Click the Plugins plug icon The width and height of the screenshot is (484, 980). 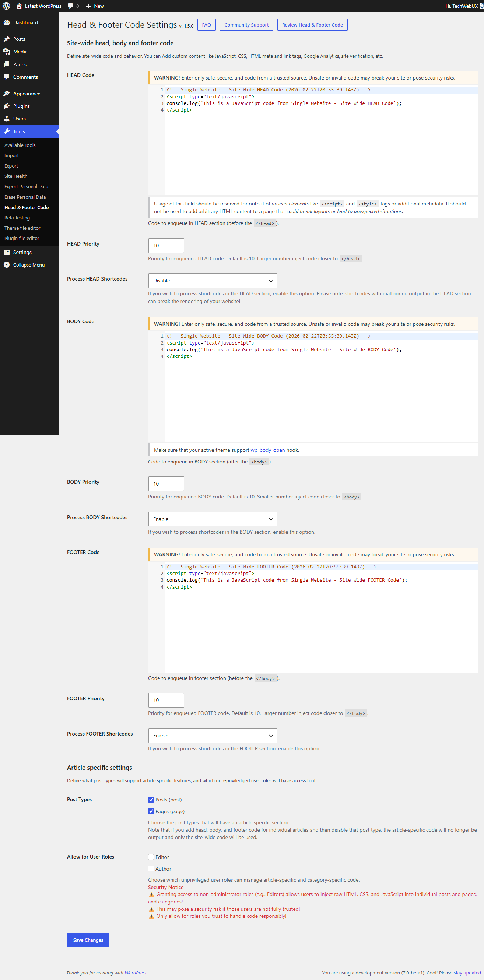pyautogui.click(x=7, y=106)
